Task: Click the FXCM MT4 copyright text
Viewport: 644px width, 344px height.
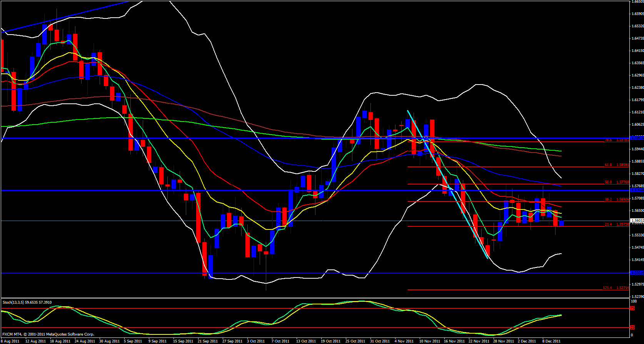Action: pos(48,334)
